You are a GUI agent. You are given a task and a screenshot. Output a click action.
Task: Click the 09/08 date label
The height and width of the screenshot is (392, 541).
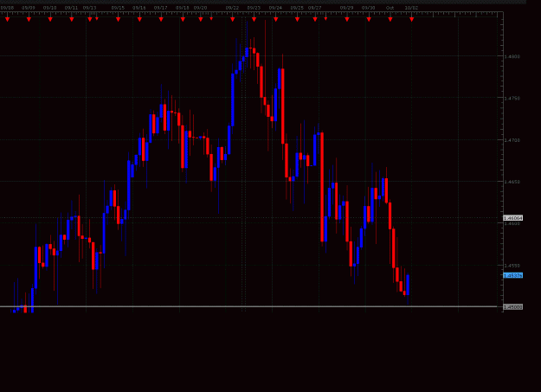(7, 8)
